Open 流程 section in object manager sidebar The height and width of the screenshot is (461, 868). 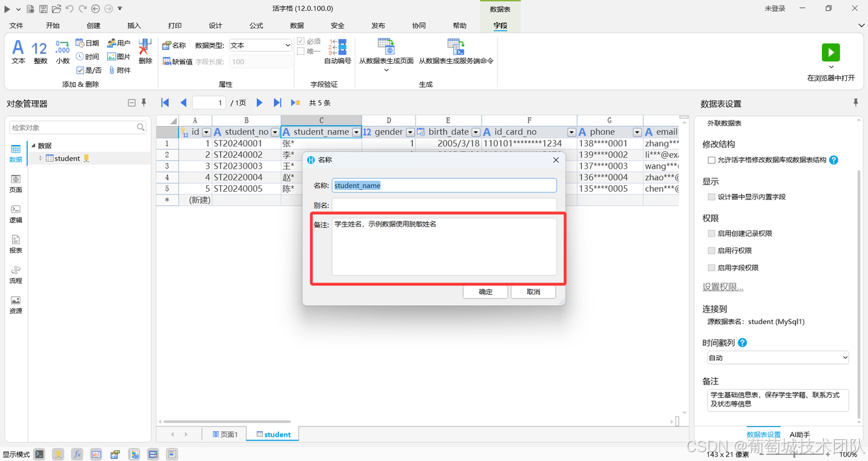pos(16,275)
